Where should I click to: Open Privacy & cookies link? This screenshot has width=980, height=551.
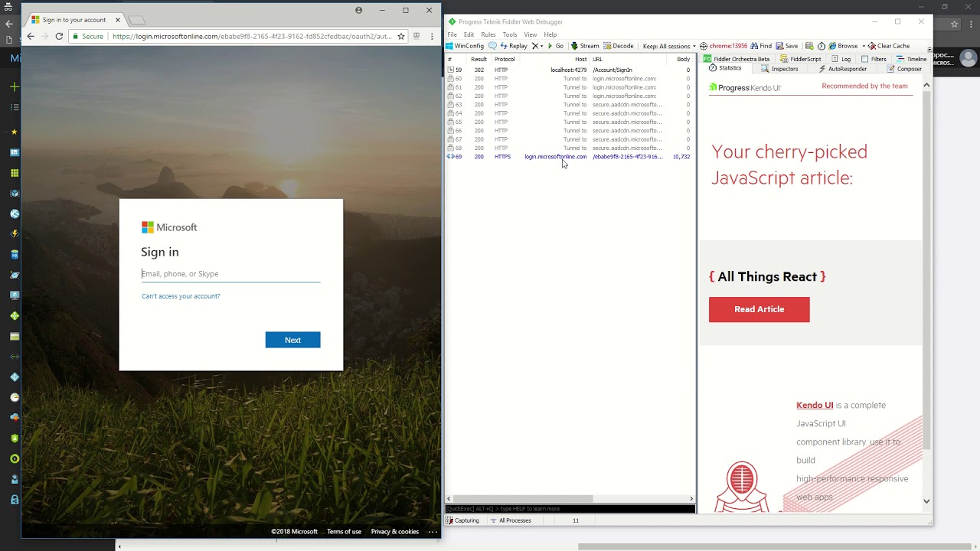pos(395,532)
